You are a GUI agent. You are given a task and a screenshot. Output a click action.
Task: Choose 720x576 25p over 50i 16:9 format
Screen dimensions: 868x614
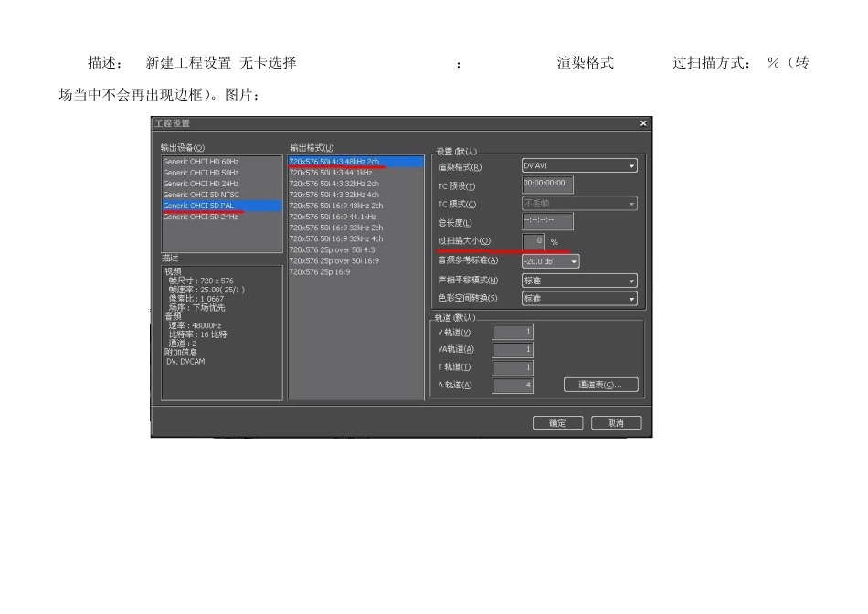356,260
